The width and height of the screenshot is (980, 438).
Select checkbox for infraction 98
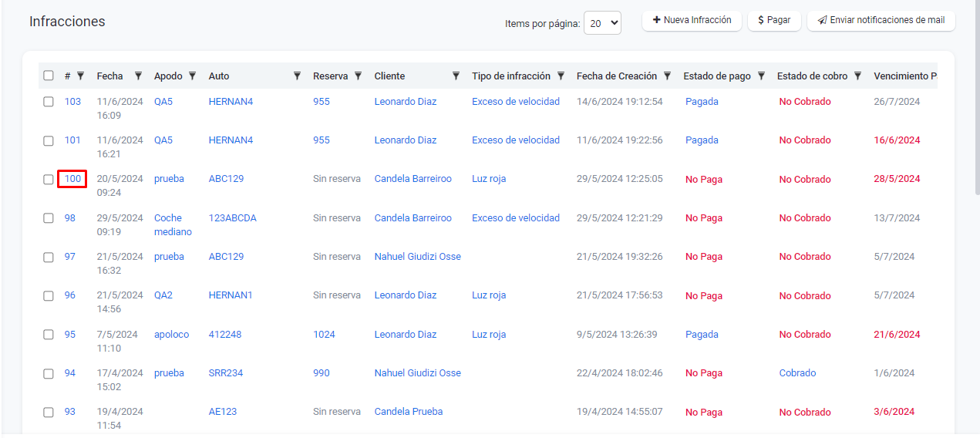pyautogui.click(x=49, y=218)
